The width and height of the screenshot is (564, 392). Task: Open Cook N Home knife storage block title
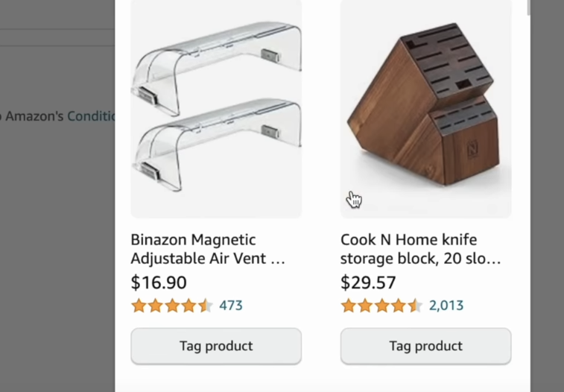(x=419, y=250)
